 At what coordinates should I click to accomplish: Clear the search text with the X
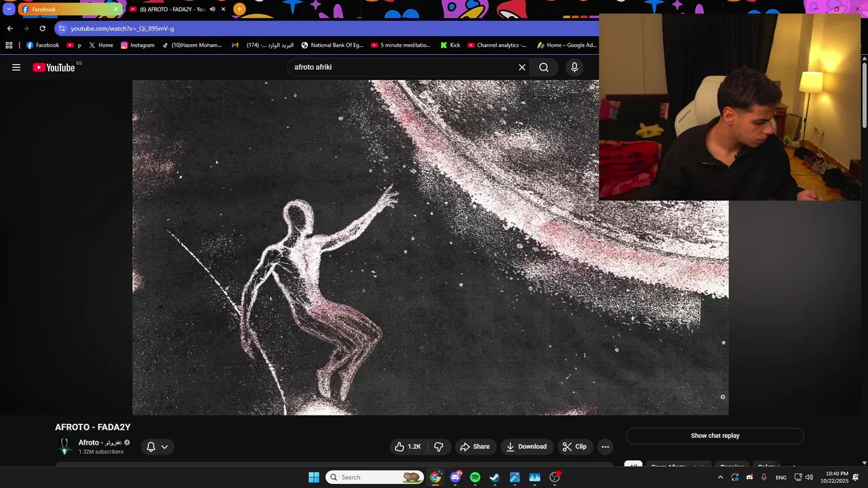coord(522,67)
